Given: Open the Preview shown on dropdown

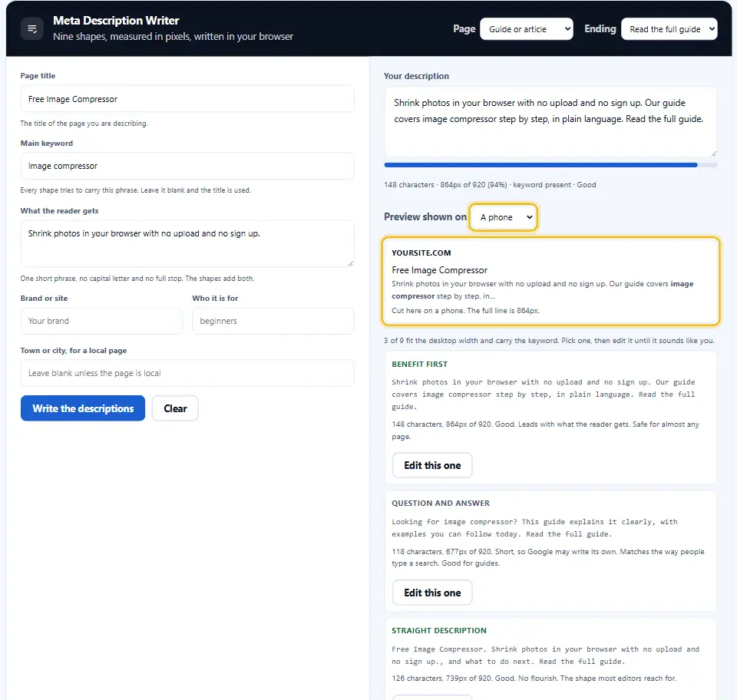Looking at the screenshot, I should [x=504, y=217].
